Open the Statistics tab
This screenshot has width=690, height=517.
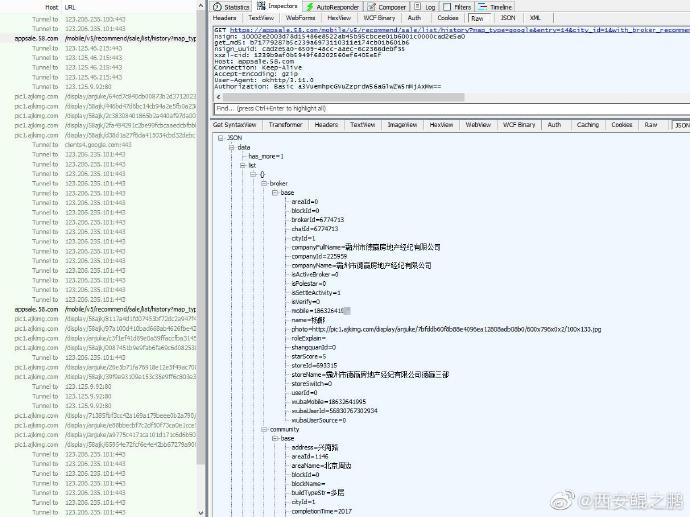coord(231,7)
